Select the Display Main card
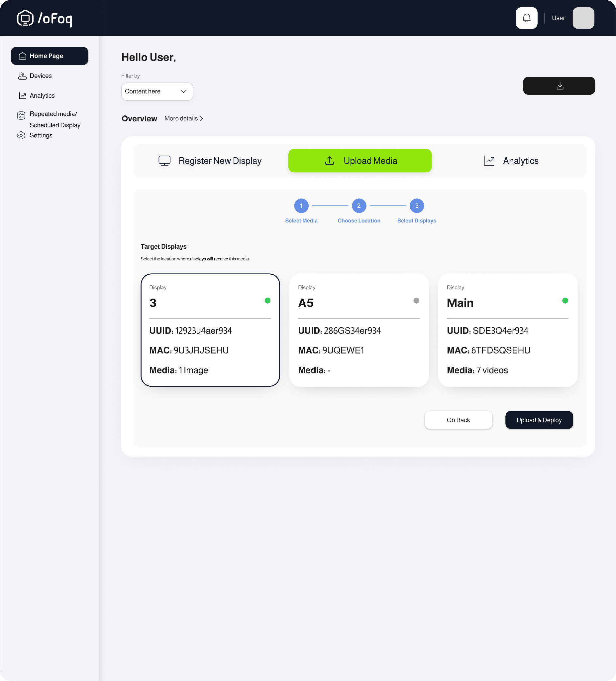The width and height of the screenshot is (616, 681). [x=507, y=330]
